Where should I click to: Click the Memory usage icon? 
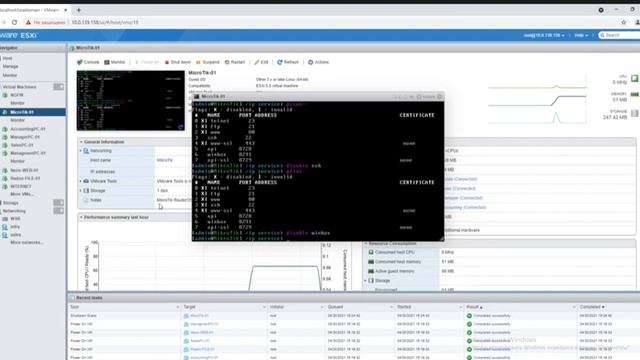point(635,95)
